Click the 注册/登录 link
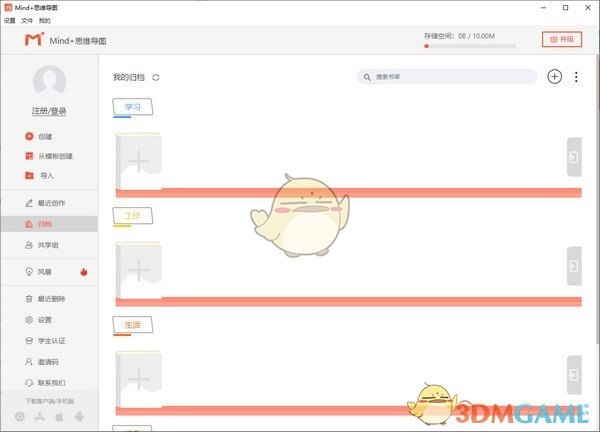Image resolution: width=600 pixels, height=432 pixels. [x=49, y=111]
